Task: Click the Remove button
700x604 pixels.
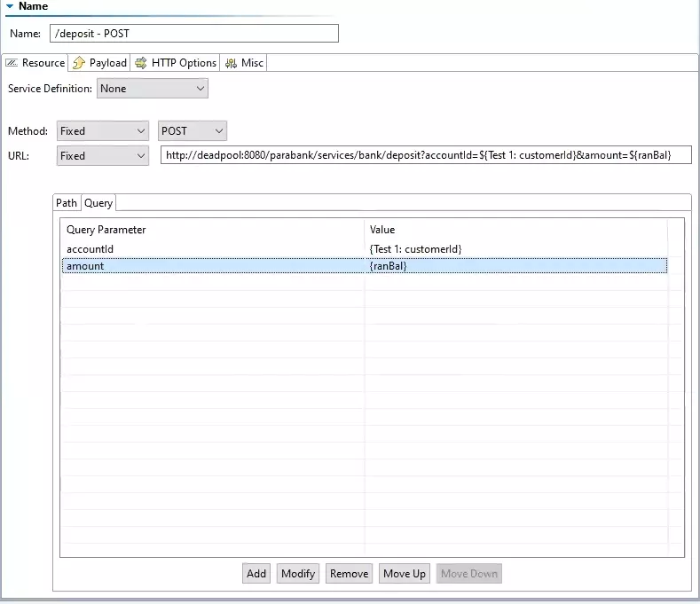Action: pyautogui.click(x=349, y=574)
